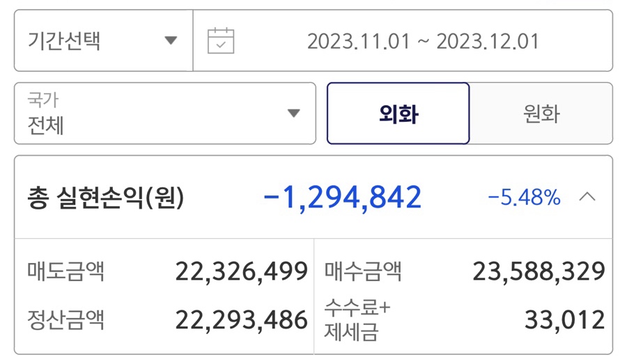
Task: Click the 정산금액 value 22,293,486
Action: pos(242,320)
